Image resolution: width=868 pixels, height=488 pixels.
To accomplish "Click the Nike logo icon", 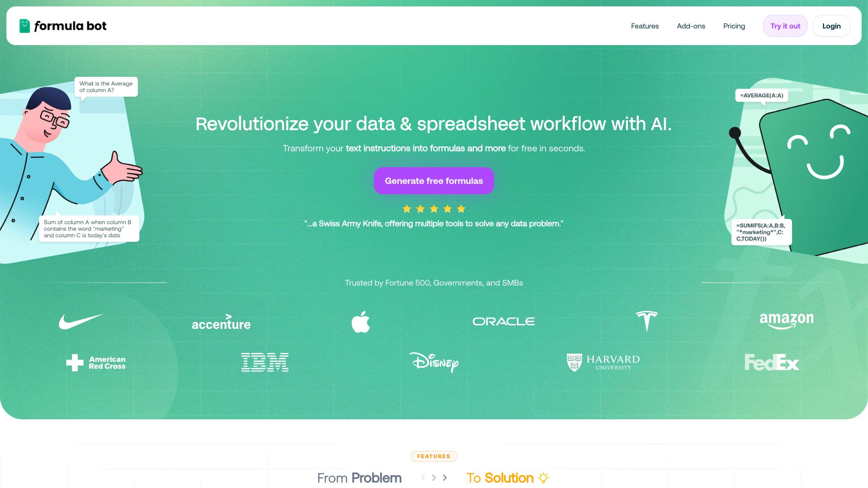I will coord(80,322).
